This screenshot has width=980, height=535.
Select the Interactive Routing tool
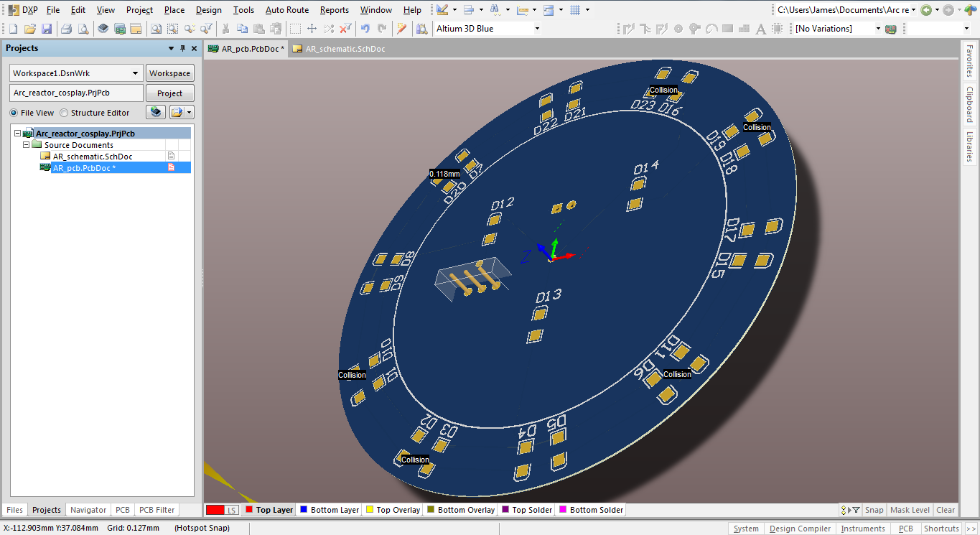pos(629,29)
